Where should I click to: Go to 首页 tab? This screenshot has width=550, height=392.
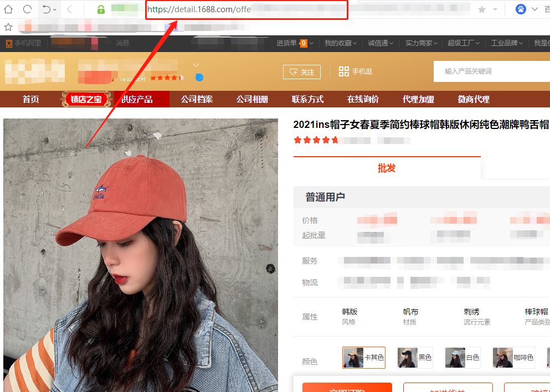pos(31,99)
